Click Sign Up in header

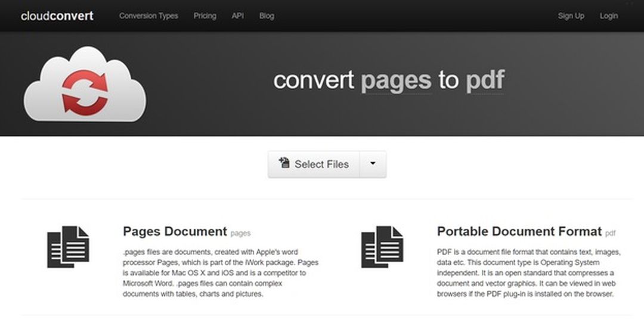(x=571, y=16)
